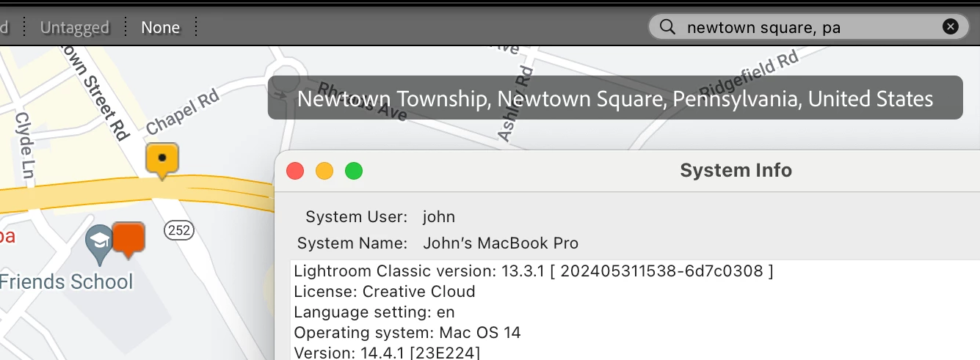980x360 pixels.
Task: Click the Friends School label on map
Action: coord(67,282)
